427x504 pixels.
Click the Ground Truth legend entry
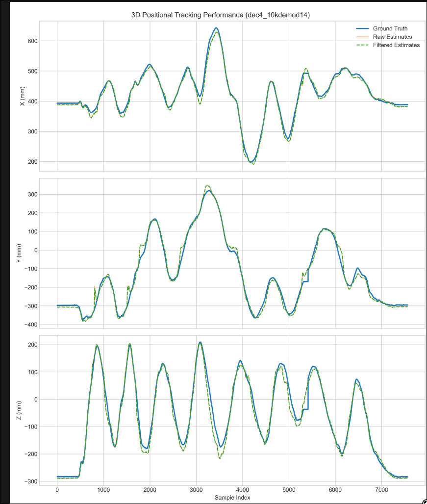tap(390, 28)
